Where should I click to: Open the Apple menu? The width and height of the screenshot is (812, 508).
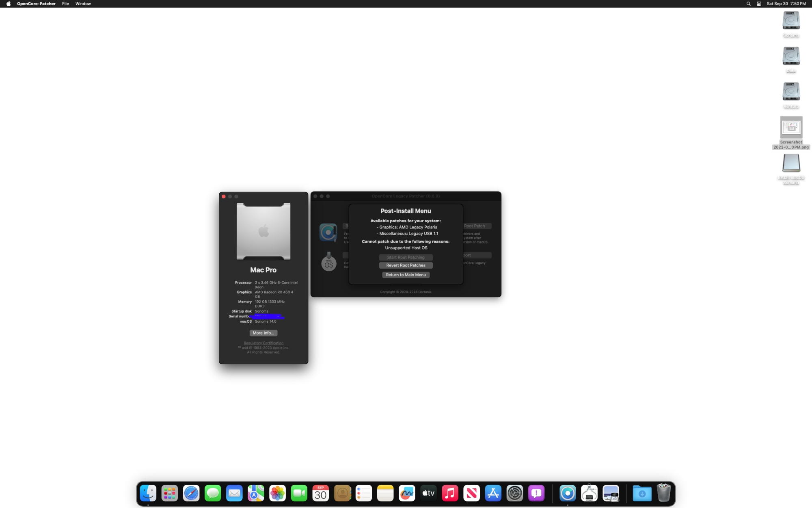point(8,4)
